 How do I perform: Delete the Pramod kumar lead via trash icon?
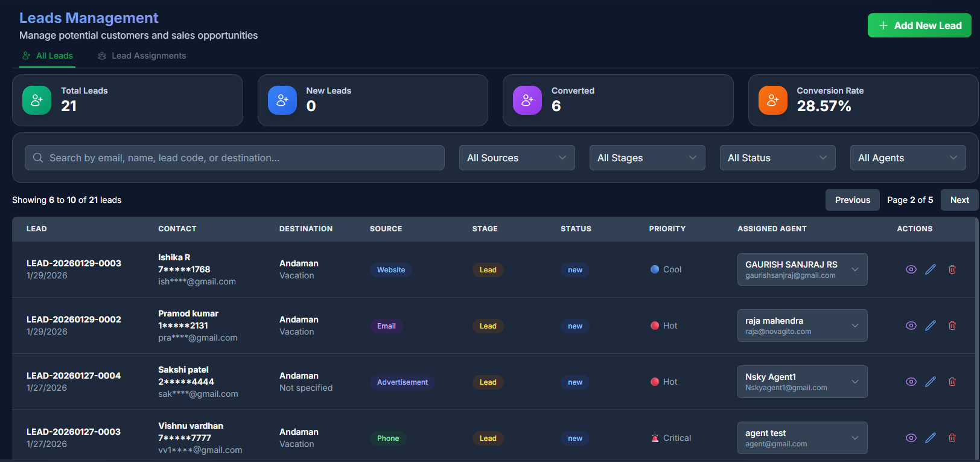(952, 326)
